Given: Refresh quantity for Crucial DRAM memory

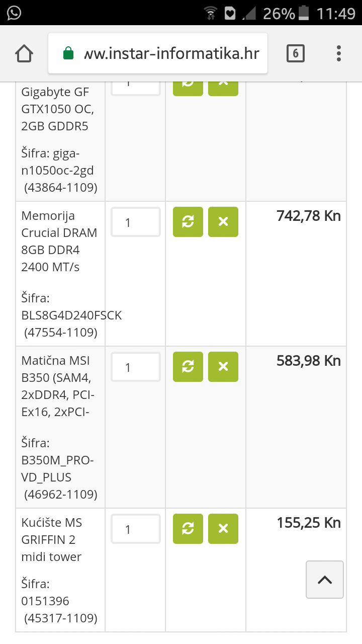Looking at the screenshot, I should coord(188,222).
